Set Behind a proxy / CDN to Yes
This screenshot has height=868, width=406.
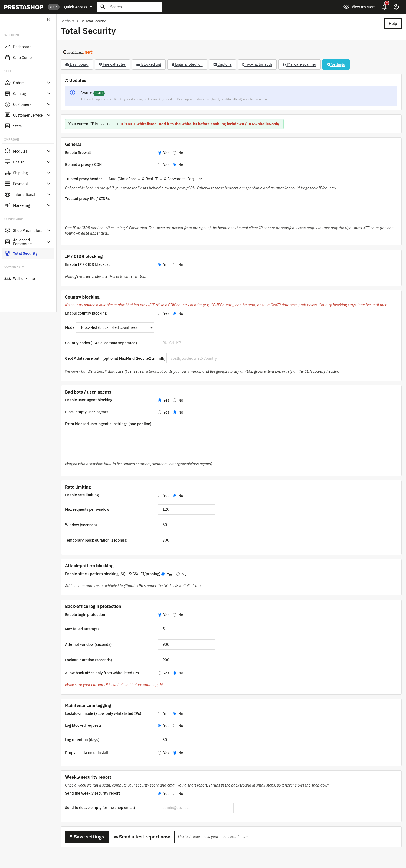[x=159, y=165]
